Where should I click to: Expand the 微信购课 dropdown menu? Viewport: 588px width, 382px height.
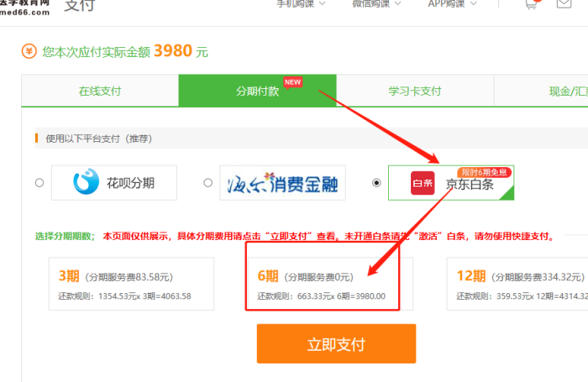(374, 4)
